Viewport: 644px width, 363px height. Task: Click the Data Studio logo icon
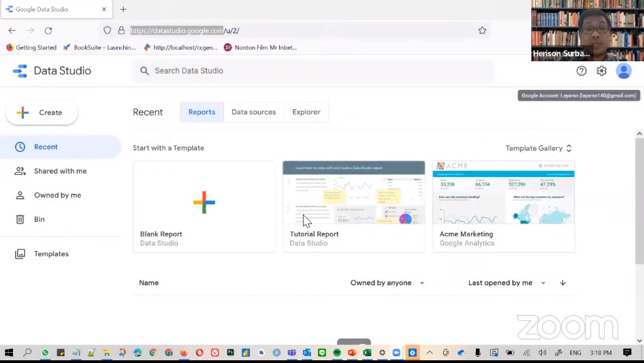coord(20,71)
